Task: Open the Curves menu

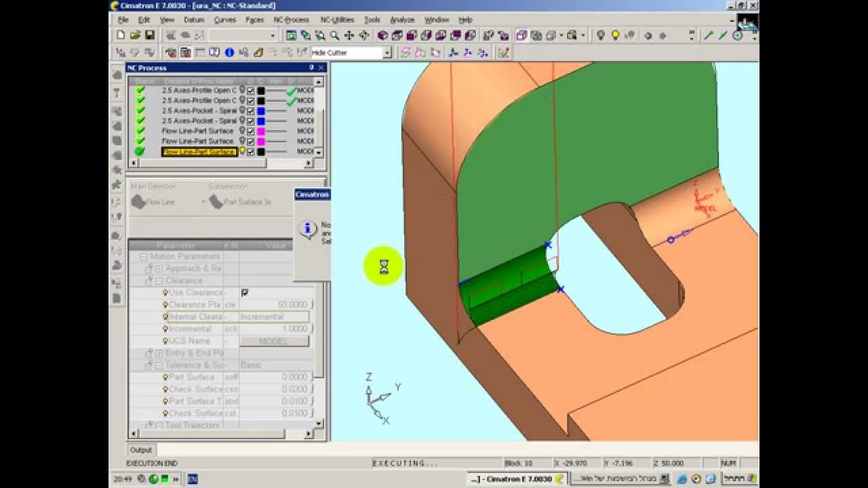Action: point(224,20)
